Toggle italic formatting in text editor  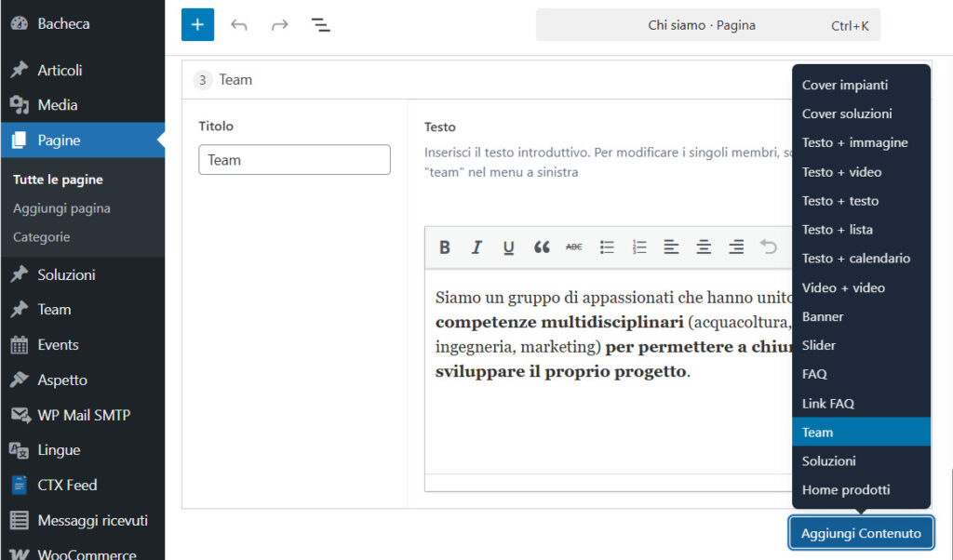476,247
